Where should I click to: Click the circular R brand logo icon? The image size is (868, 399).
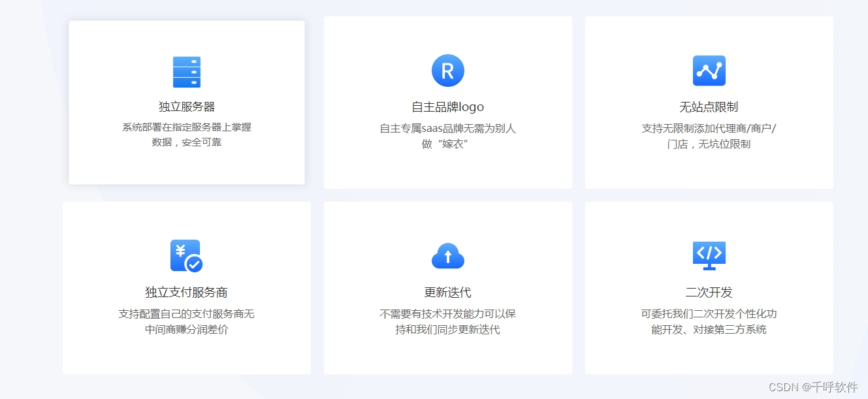448,71
